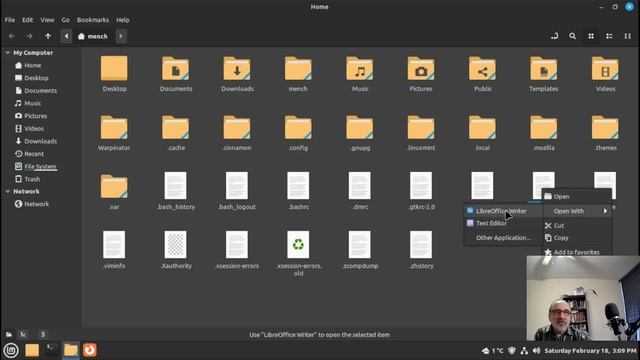The height and width of the screenshot is (360, 640).
Task: Go forward with the forward arrow
Action: click(x=29, y=36)
